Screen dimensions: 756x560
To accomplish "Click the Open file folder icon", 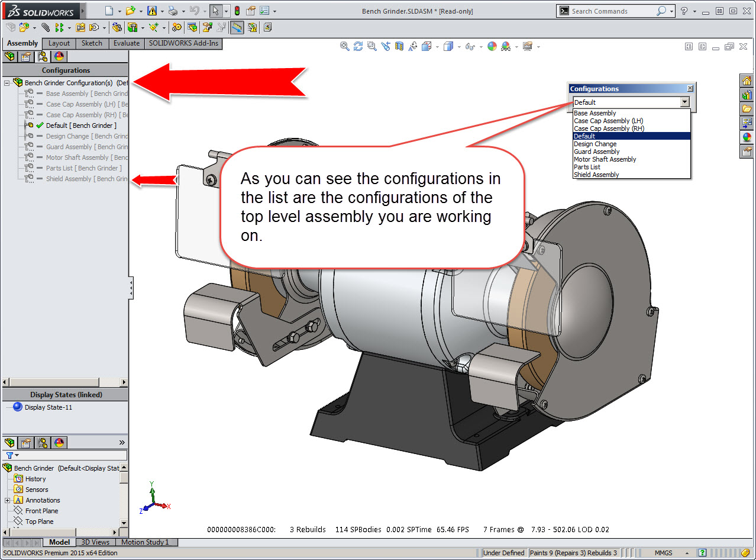I will point(130,11).
